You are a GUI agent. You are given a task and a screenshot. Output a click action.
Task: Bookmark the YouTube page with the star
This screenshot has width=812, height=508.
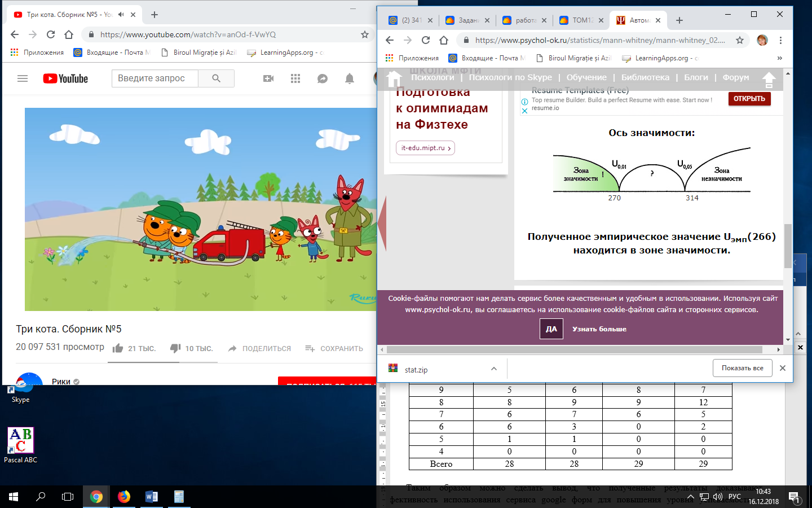point(365,34)
